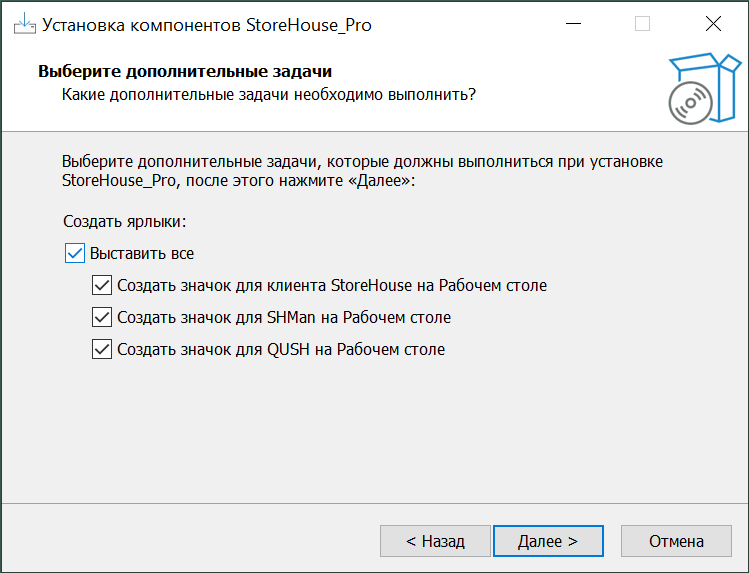
Task: Click the bold «Выберите дополнительные задачи» heading
Action: [184, 71]
